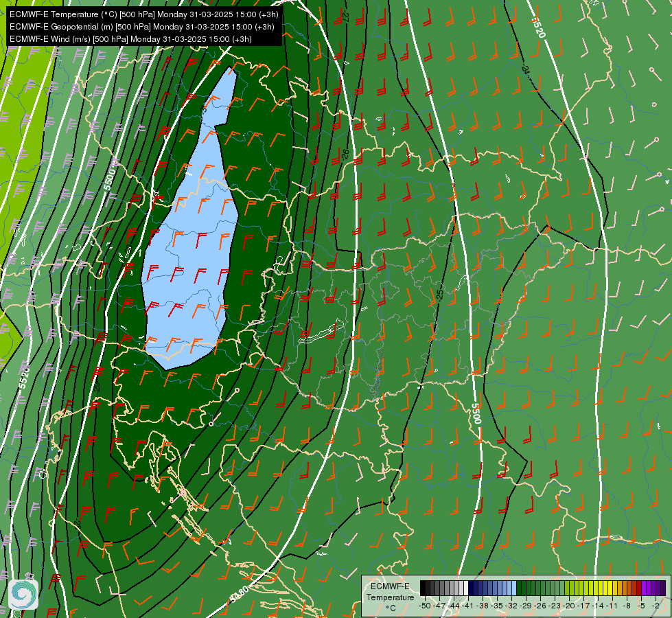Click the '-26' legend tick label
The height and width of the screenshot is (618, 672).
pyautogui.click(x=541, y=606)
